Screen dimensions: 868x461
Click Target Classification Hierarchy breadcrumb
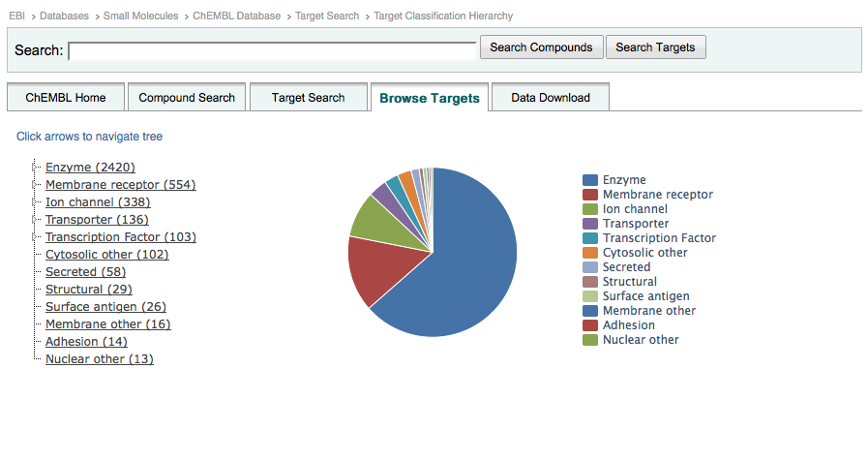443,16
